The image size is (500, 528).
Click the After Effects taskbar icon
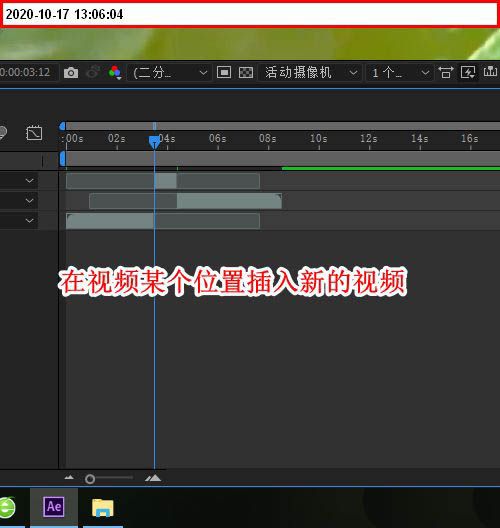pos(54,507)
